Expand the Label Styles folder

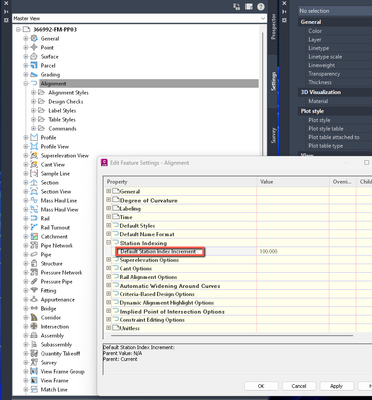click(33, 110)
